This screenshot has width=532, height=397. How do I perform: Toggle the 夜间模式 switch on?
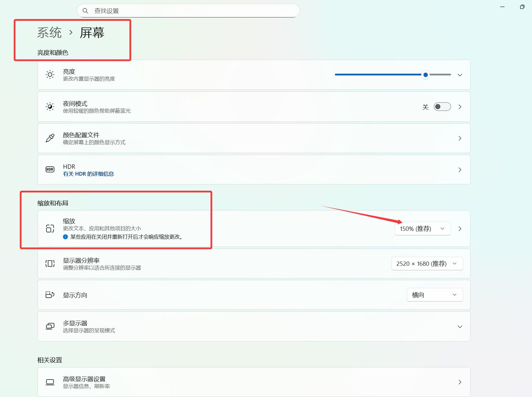[x=442, y=107]
